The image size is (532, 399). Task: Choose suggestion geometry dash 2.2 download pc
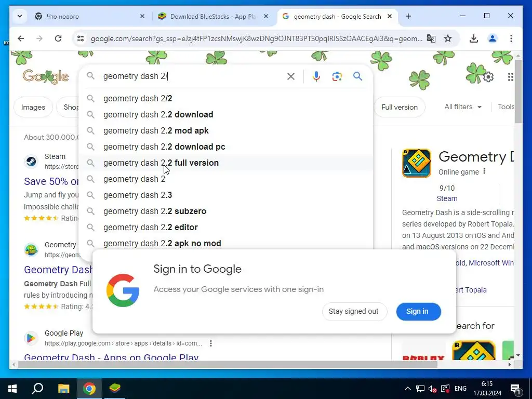(x=225, y=147)
